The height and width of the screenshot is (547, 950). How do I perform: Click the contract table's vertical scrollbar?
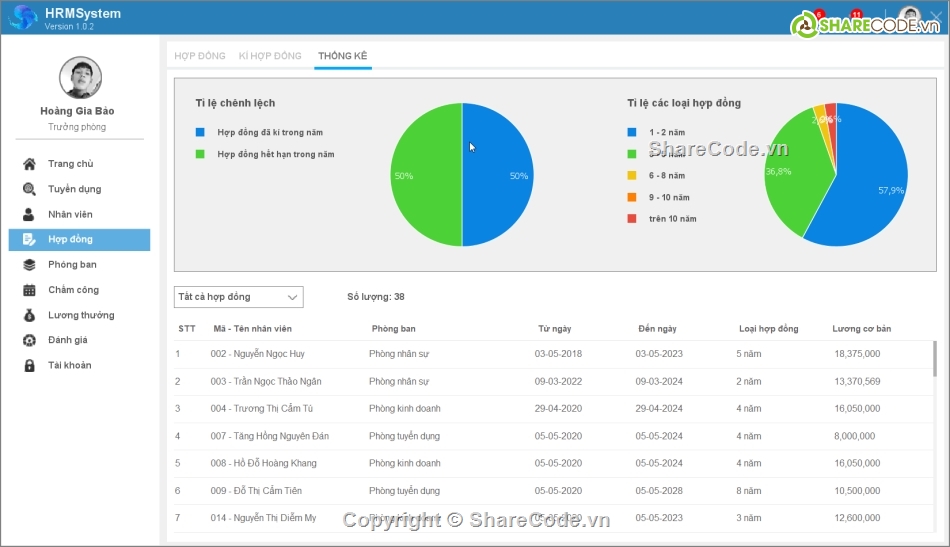(x=935, y=358)
